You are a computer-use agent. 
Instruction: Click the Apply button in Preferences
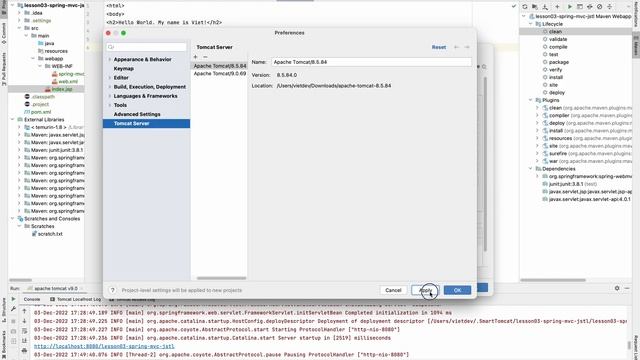coord(425,290)
